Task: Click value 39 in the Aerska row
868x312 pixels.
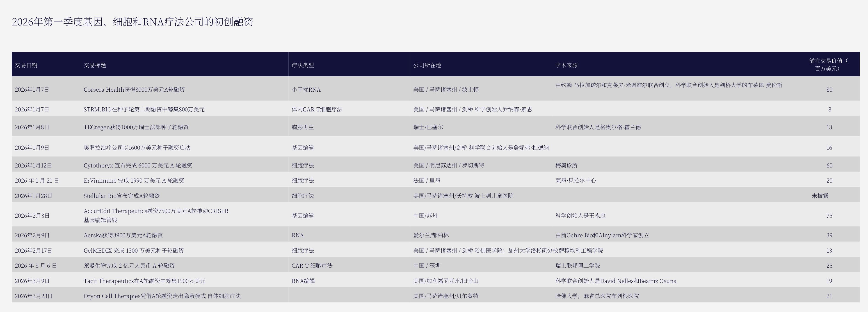Action: click(829, 235)
